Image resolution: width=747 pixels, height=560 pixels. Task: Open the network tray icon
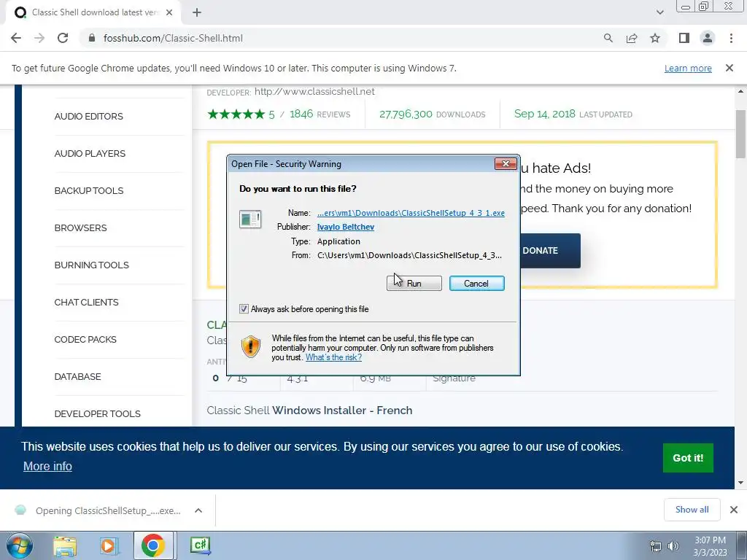tap(656, 546)
